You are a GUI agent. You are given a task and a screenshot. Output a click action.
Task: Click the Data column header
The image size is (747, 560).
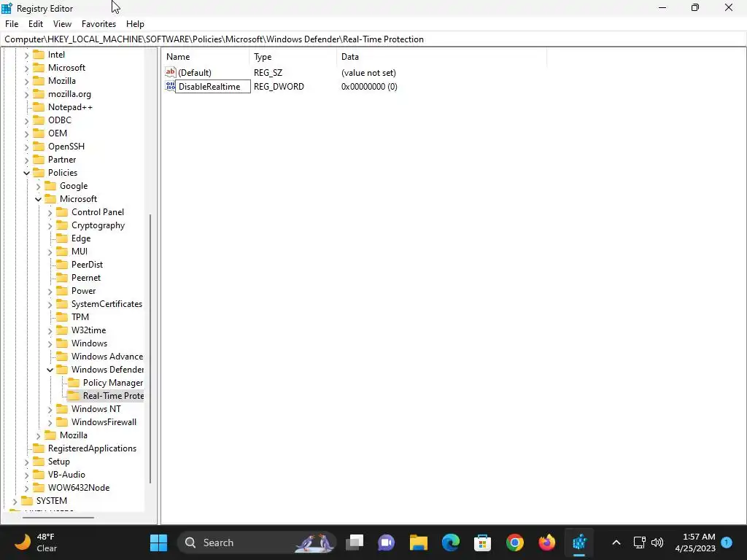click(441, 57)
